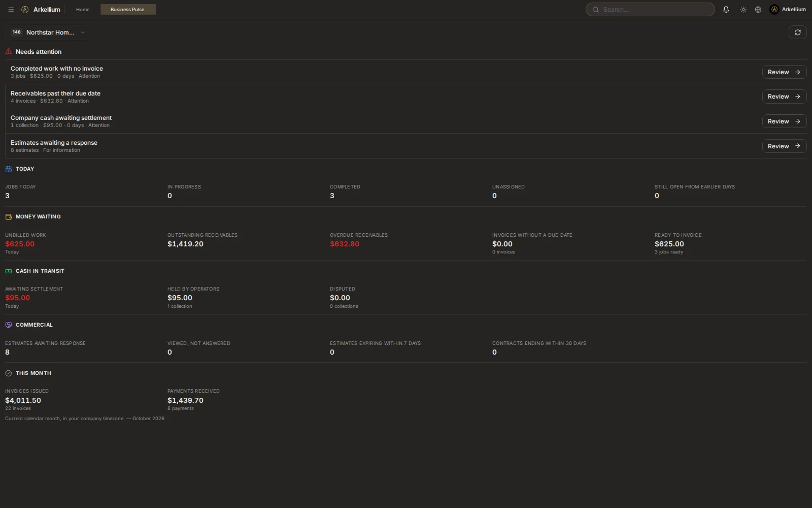The image size is (812, 508).
Task: Select the Business Pulse tab
Action: 128,10
